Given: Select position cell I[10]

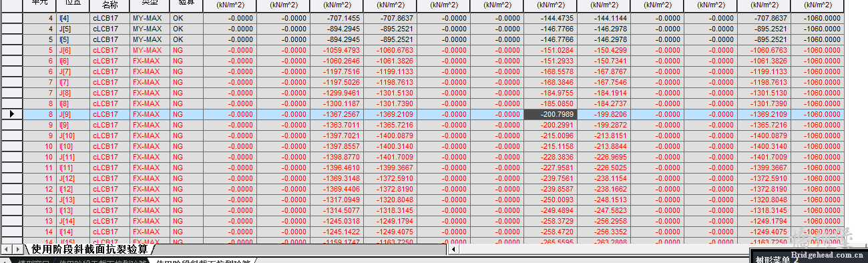Looking at the screenshot, I should [73, 146].
